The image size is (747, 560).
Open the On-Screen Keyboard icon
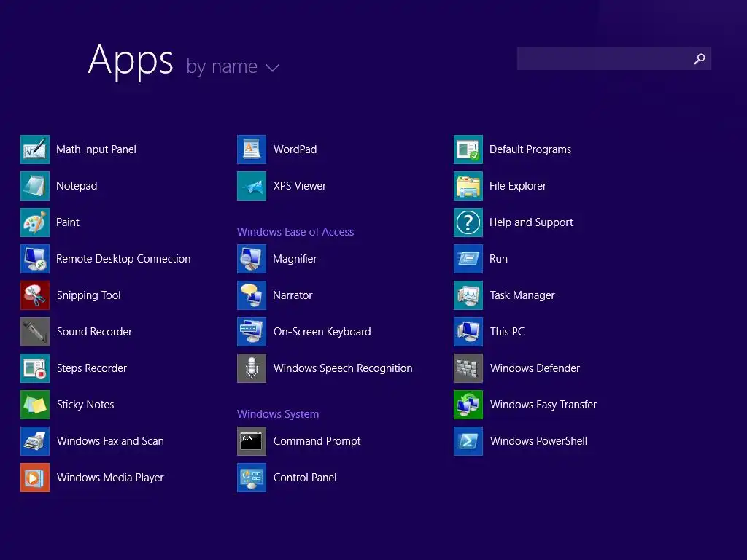tap(252, 332)
